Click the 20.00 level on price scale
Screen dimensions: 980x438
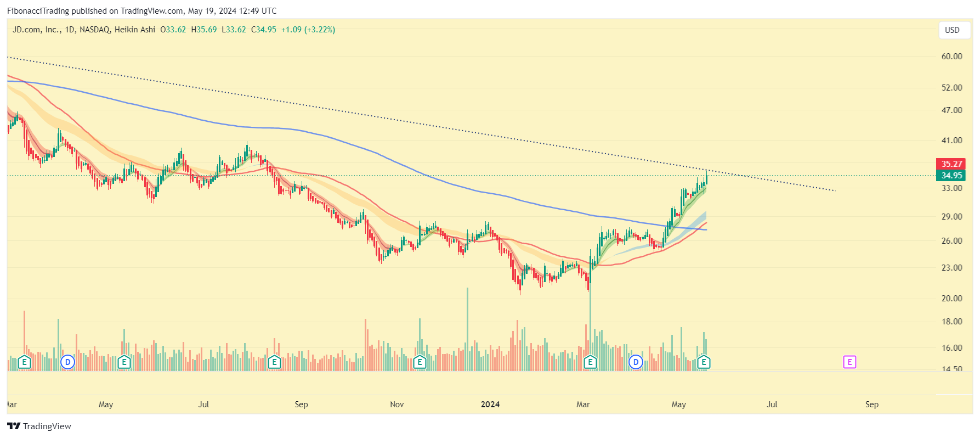(951, 299)
